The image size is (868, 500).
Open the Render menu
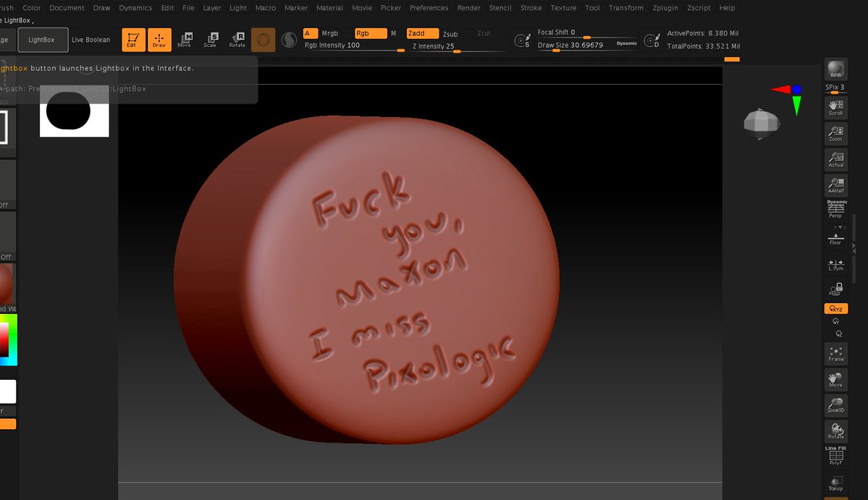pyautogui.click(x=469, y=8)
